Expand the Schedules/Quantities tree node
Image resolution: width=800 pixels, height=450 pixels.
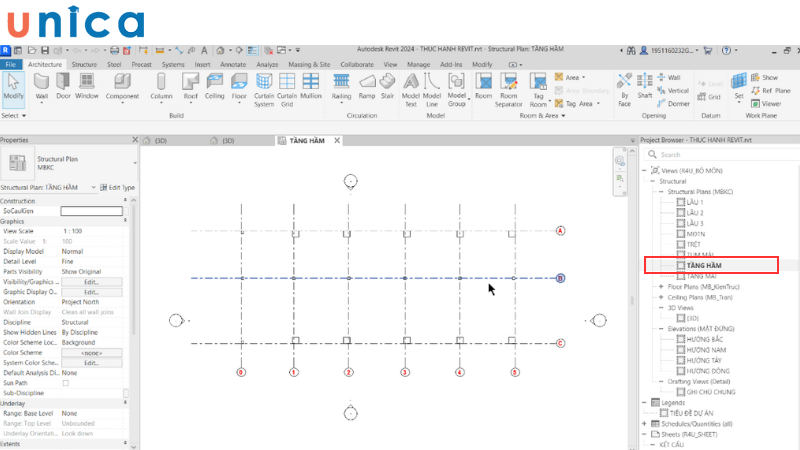tap(645, 423)
